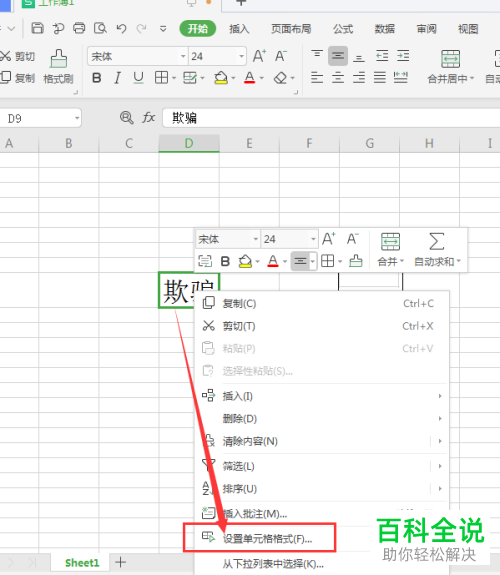Apply borders with ribbon border icon
The width and height of the screenshot is (500, 575).
(161, 78)
